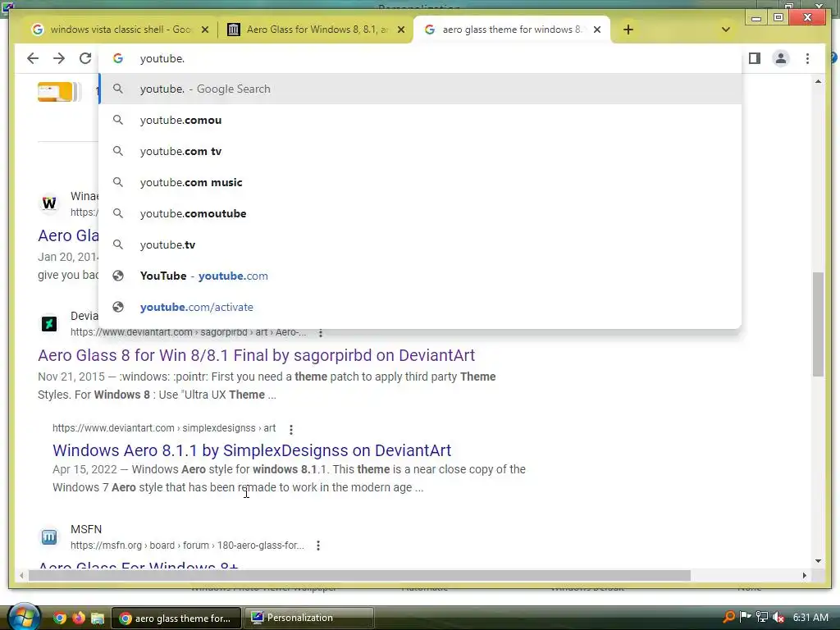Screen dimensions: 840x630
Task: Expand the tab search dropdown arrow
Action: click(x=726, y=30)
